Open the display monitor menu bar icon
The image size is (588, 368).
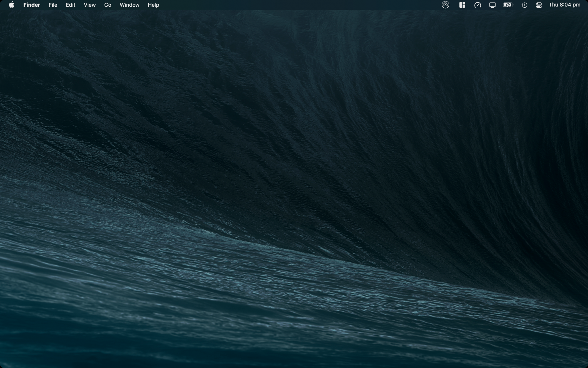pos(492,5)
